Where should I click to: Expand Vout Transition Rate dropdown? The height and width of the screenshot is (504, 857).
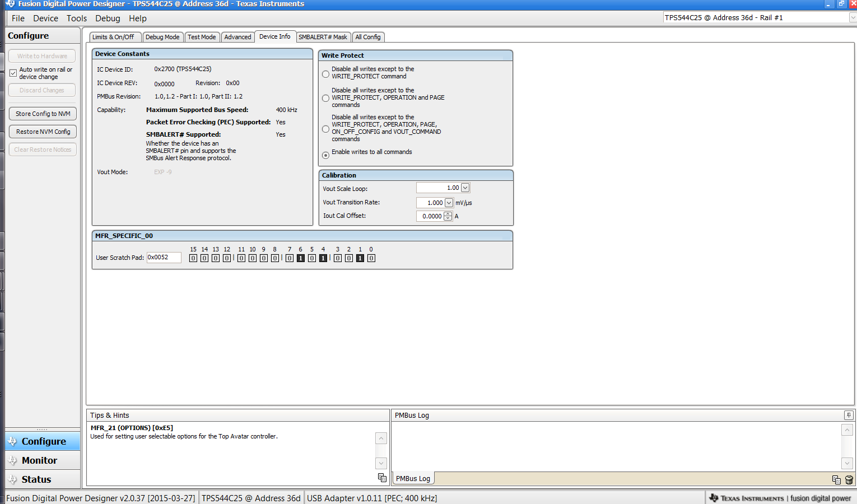click(x=449, y=203)
